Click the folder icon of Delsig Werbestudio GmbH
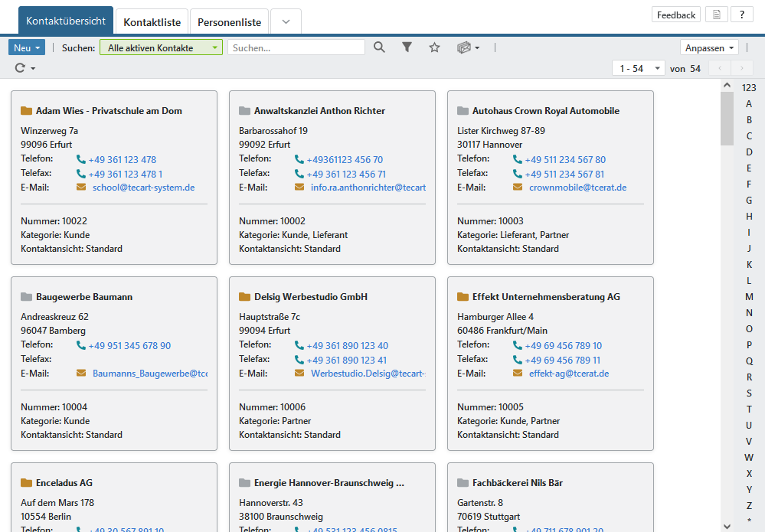This screenshot has width=765, height=532. coord(245,297)
